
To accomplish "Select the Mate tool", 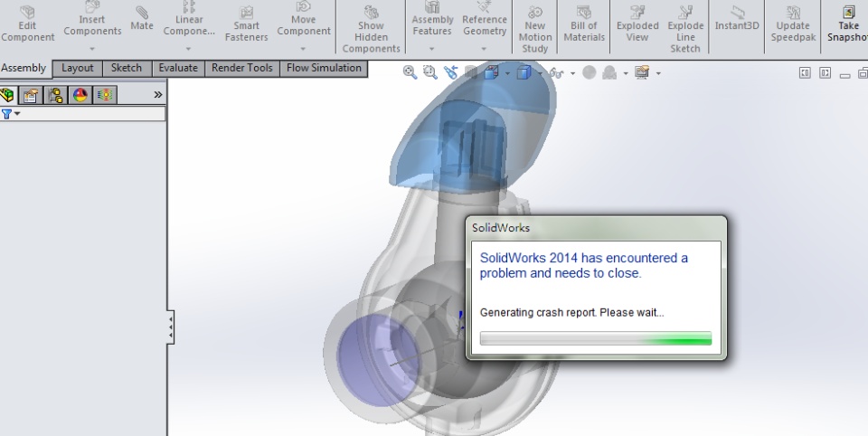I will [142, 19].
